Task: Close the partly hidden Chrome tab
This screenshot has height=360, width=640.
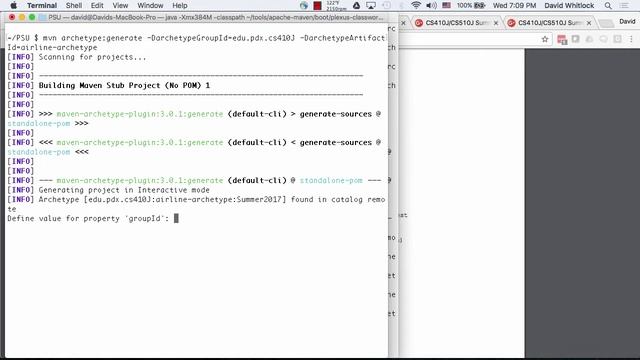Action: (x=403, y=23)
